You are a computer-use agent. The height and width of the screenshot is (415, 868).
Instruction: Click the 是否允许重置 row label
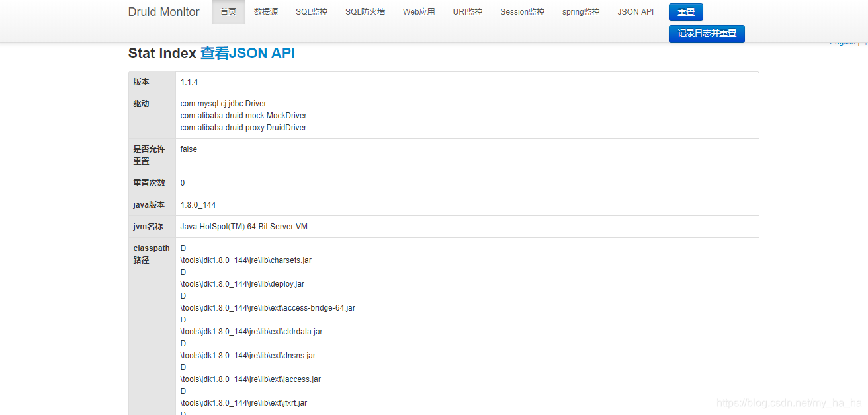(149, 155)
